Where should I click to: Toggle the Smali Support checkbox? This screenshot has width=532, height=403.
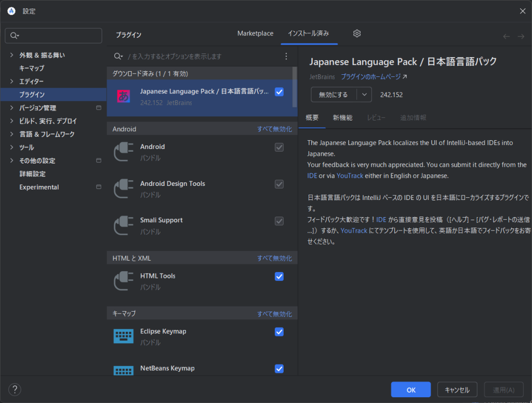coord(279,221)
